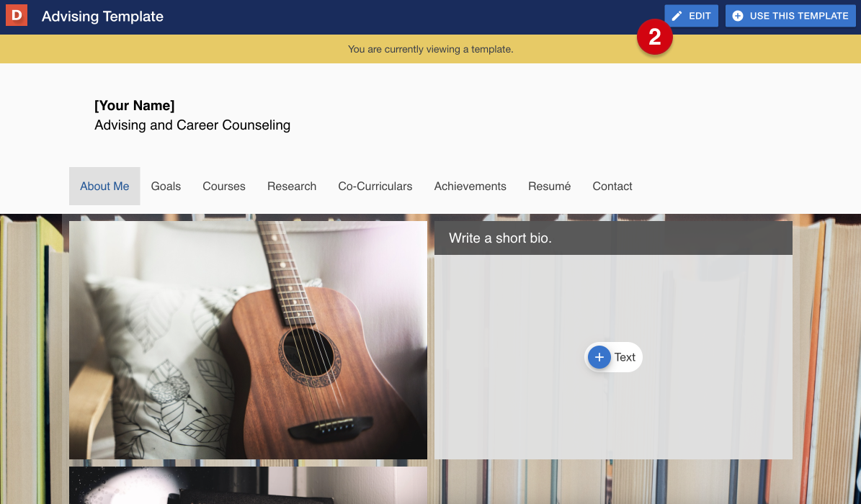
Task: View the Achievements tab
Action: 470,186
